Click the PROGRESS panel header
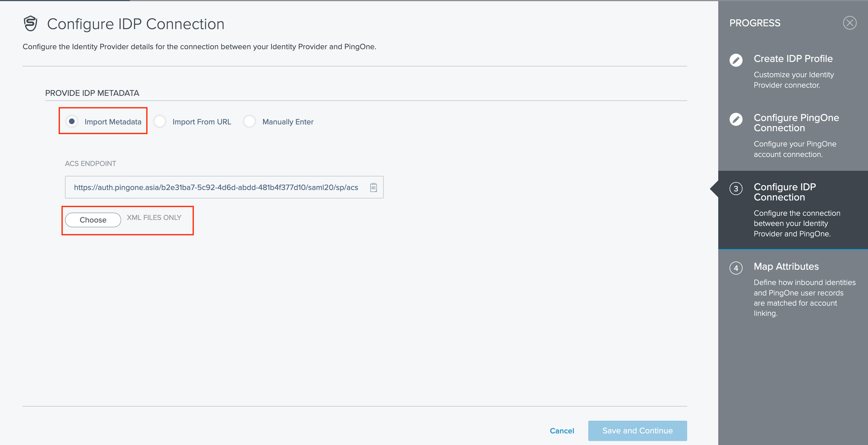 755,23
